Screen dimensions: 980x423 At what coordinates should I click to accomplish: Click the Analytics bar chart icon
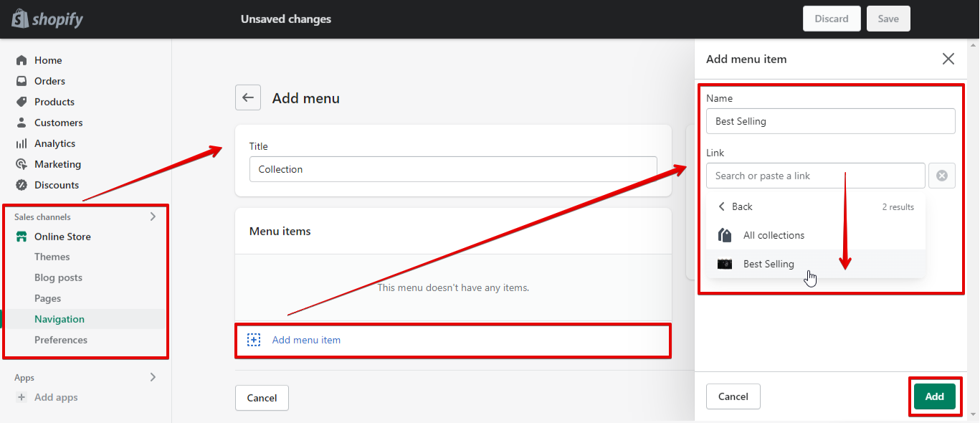pos(22,143)
